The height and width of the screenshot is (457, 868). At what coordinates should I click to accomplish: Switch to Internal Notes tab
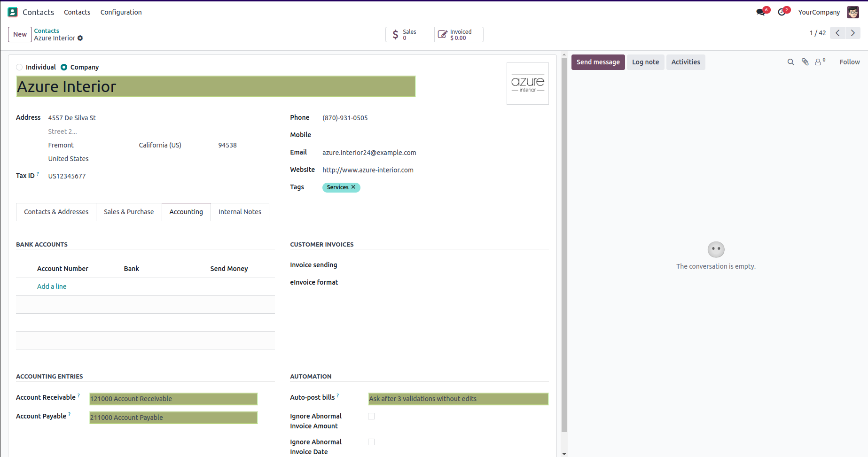tap(240, 212)
